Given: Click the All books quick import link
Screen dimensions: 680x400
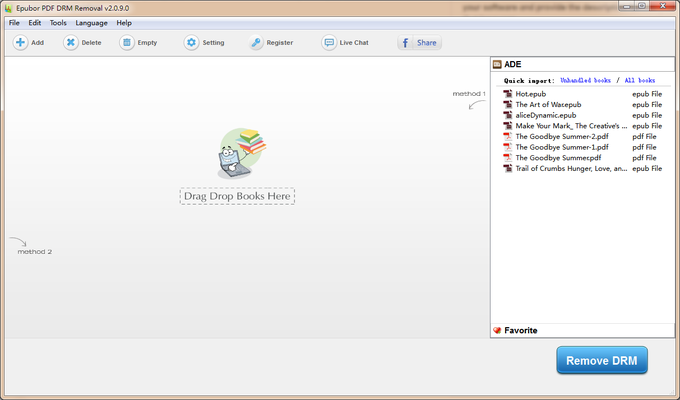Looking at the screenshot, I should (640, 80).
